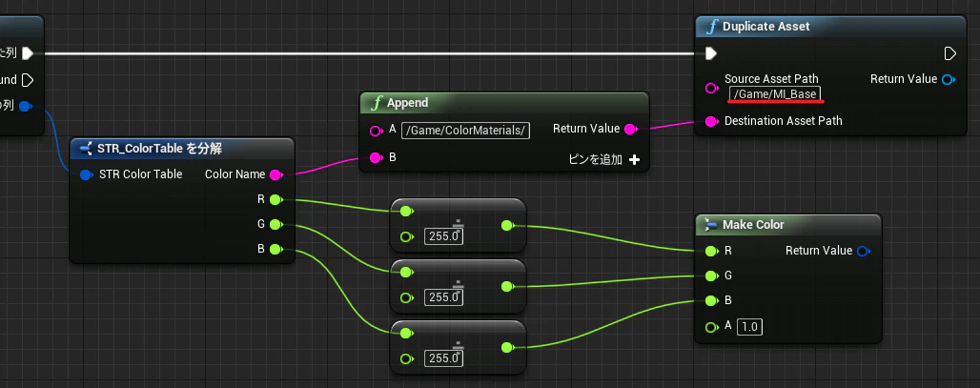Click bottom divide node's upper input pin
Image resolution: width=980 pixels, height=388 pixels.
(407, 334)
